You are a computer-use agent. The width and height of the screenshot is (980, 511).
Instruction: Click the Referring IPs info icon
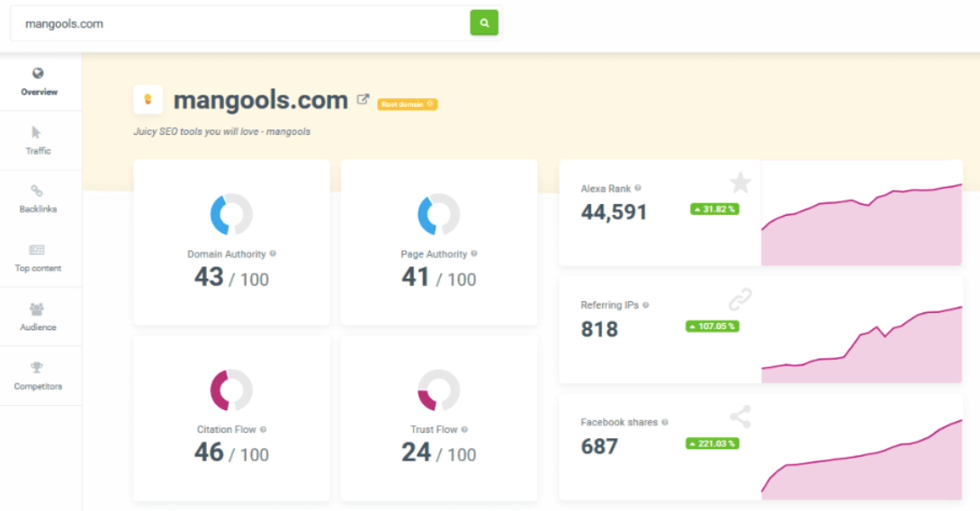645,305
